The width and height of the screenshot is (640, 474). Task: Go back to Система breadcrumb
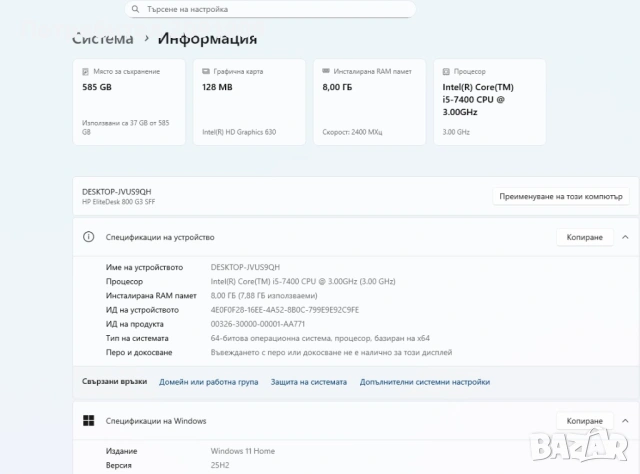(103, 39)
